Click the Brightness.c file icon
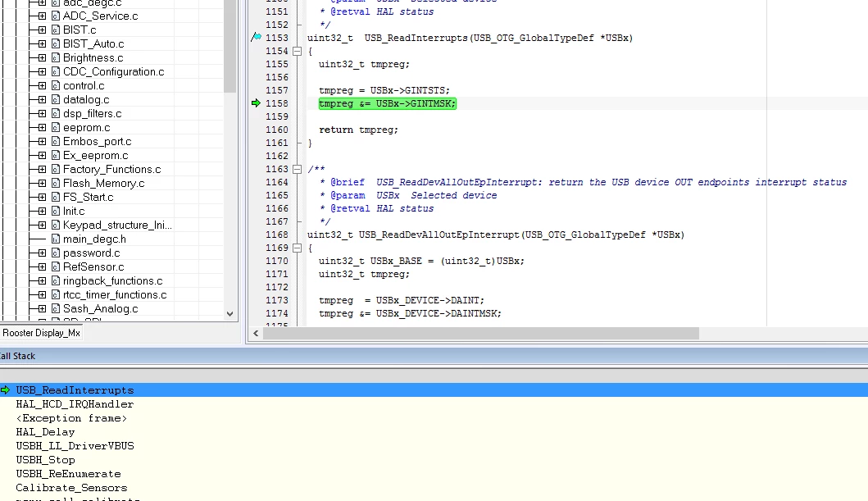Image resolution: width=868 pixels, height=501 pixels. (56, 57)
